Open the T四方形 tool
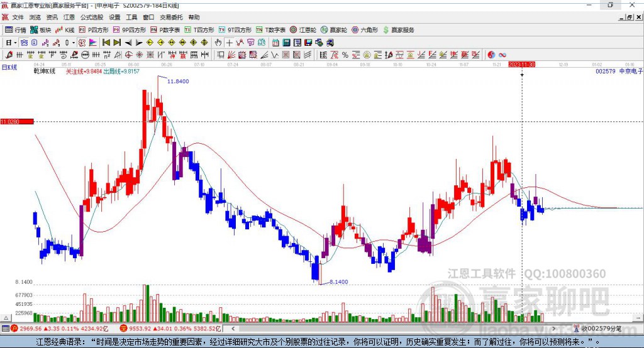Image resolution: width=644 pixels, height=348 pixels. click(199, 30)
